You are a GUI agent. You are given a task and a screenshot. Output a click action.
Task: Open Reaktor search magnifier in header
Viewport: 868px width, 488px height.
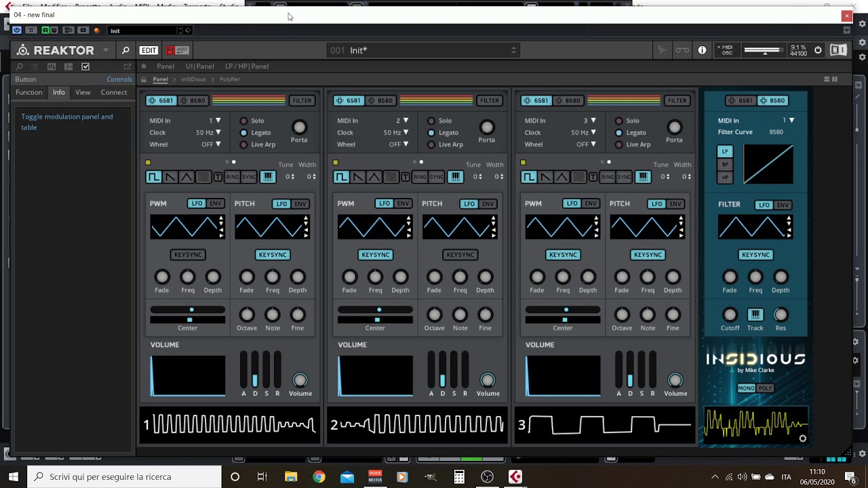pyautogui.click(x=125, y=50)
